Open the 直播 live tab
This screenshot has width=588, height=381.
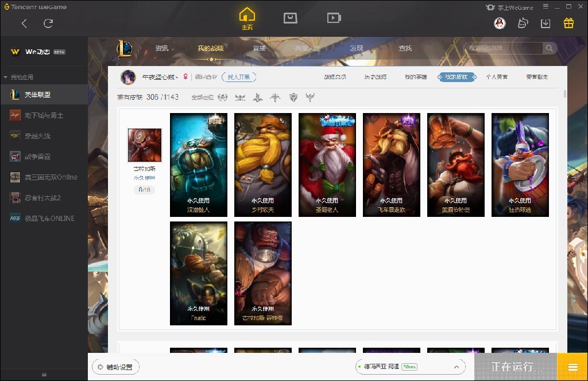(259, 48)
